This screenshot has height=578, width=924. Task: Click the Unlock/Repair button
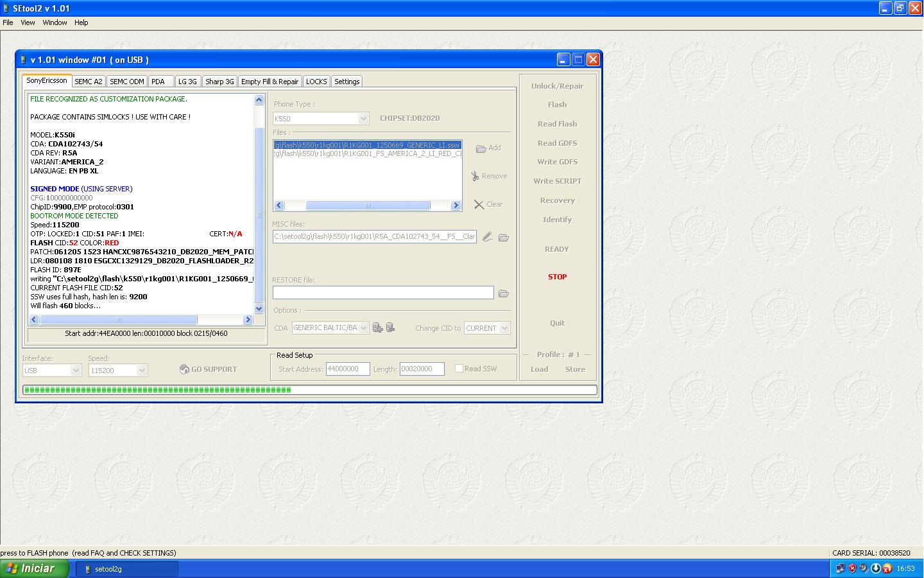tap(557, 86)
